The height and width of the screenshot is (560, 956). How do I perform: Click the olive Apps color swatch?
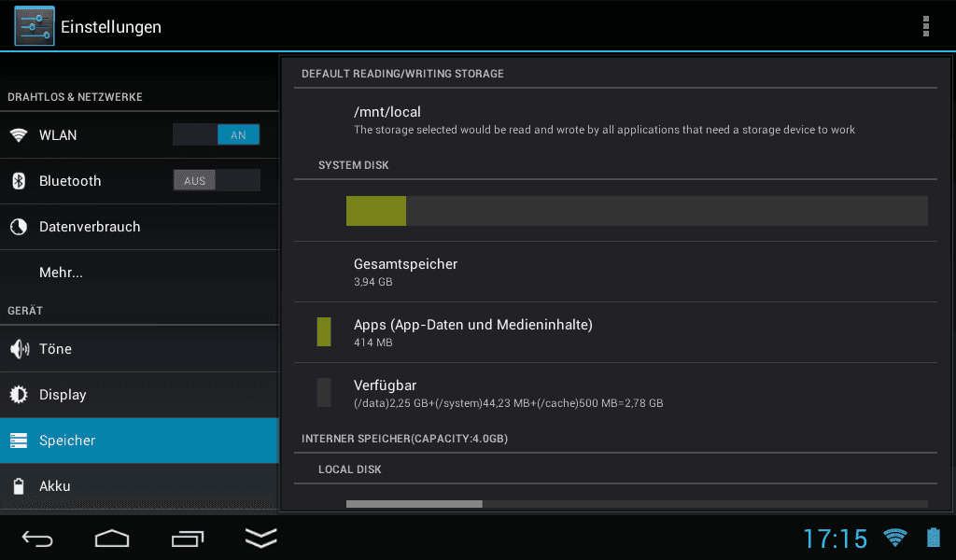pyautogui.click(x=324, y=332)
